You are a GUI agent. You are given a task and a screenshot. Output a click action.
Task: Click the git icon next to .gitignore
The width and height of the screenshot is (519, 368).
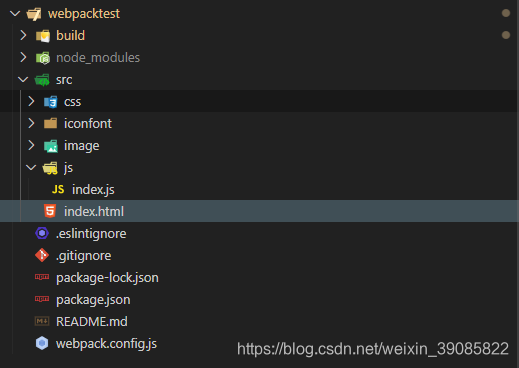click(42, 255)
